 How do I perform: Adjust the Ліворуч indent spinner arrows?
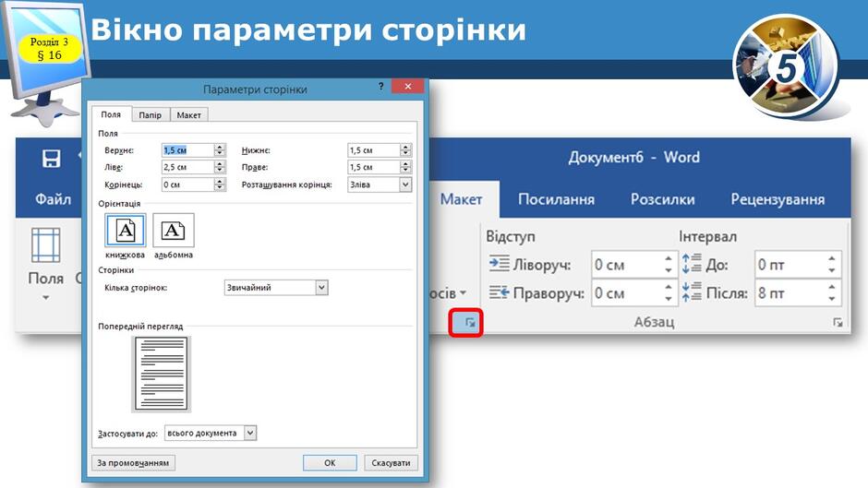point(669,265)
